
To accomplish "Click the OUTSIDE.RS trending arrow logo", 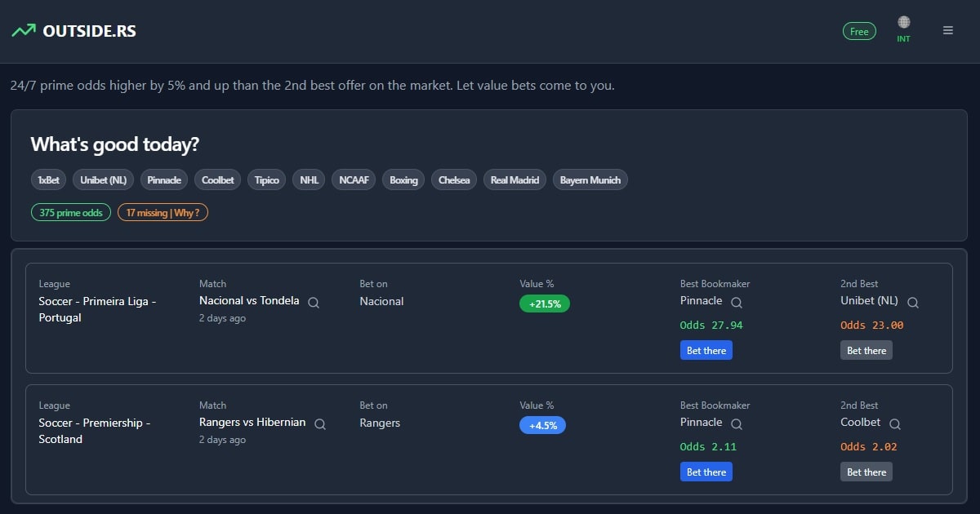I will 24,31.
